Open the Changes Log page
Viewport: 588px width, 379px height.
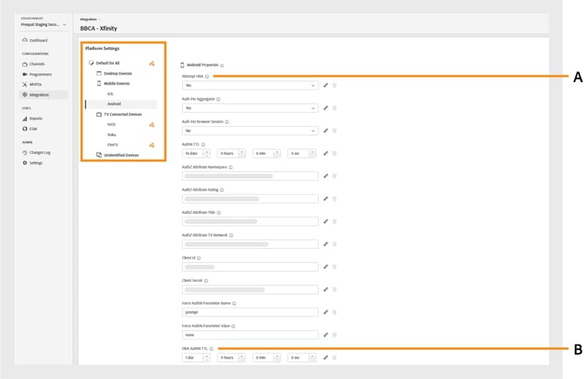click(x=36, y=153)
